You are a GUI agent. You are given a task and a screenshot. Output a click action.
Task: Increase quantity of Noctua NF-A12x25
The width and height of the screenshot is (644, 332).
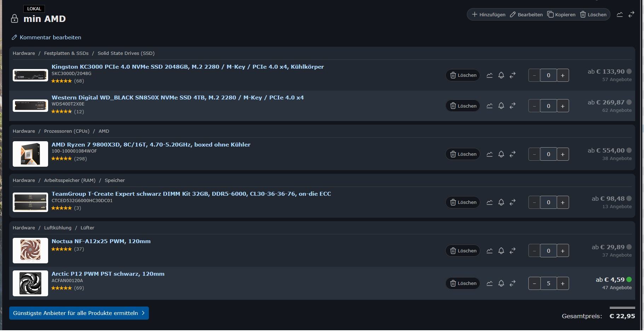pyautogui.click(x=563, y=251)
